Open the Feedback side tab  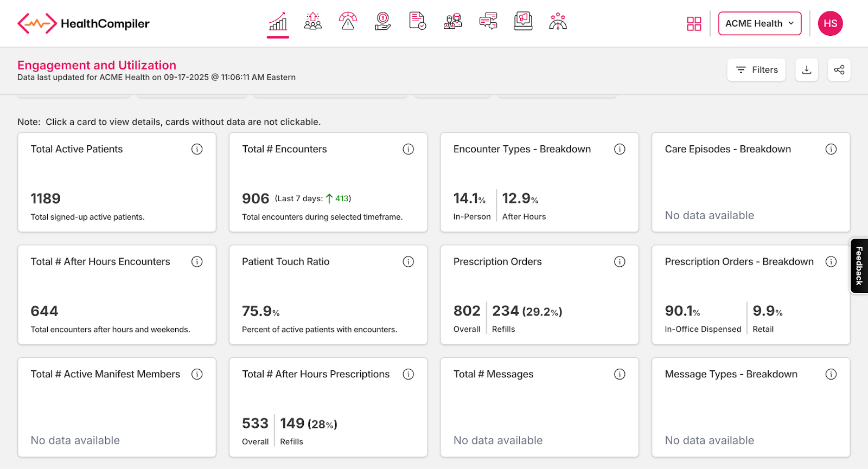point(859,266)
